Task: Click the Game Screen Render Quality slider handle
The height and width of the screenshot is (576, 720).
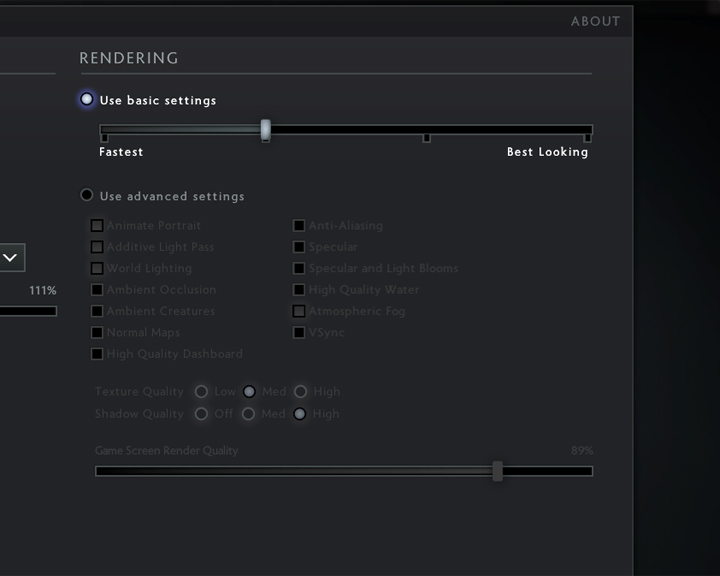Action: click(497, 471)
